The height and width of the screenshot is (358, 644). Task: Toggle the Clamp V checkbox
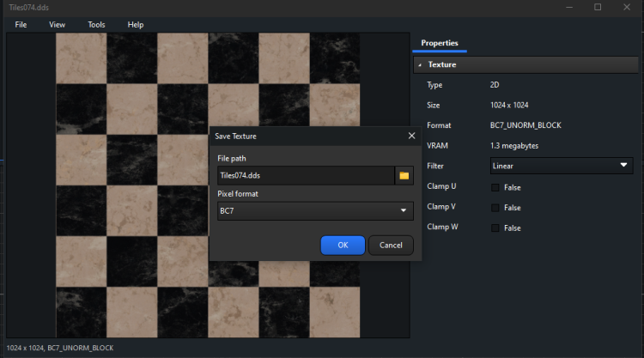pyautogui.click(x=495, y=208)
